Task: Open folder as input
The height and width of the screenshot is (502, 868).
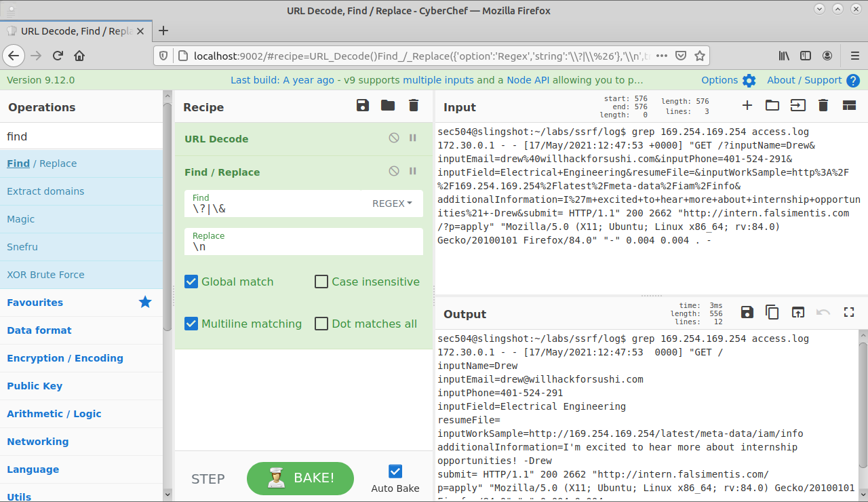Action: tap(772, 105)
